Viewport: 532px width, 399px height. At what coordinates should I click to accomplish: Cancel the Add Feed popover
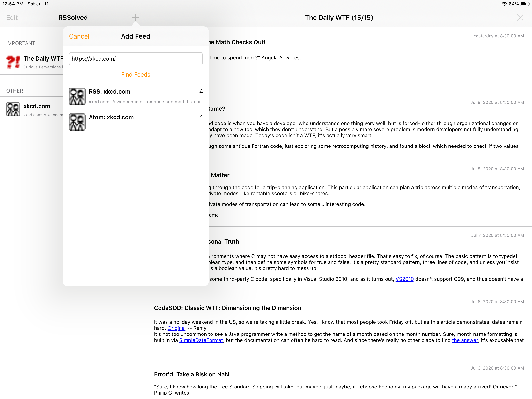[79, 36]
